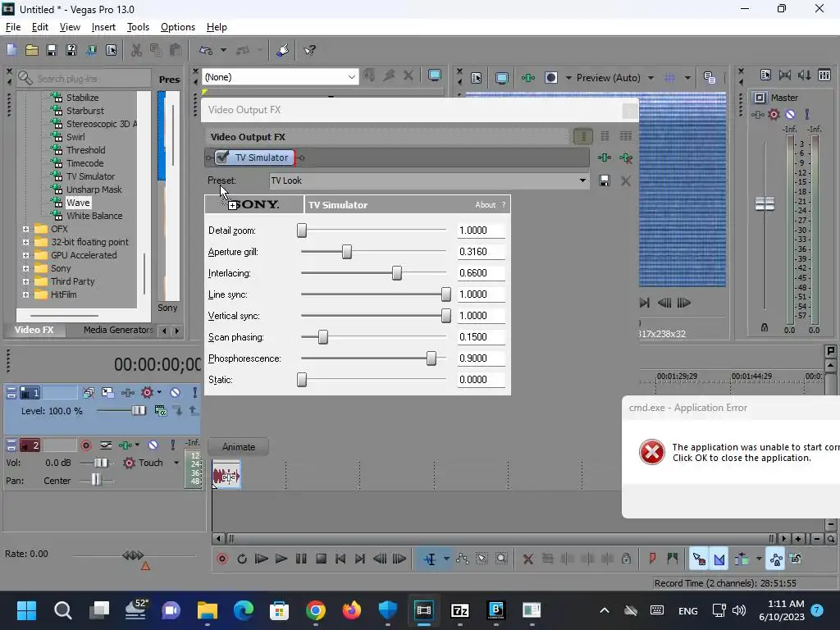Open the Preset TV Look dropdown
The width and height of the screenshot is (840, 630).
click(x=582, y=180)
